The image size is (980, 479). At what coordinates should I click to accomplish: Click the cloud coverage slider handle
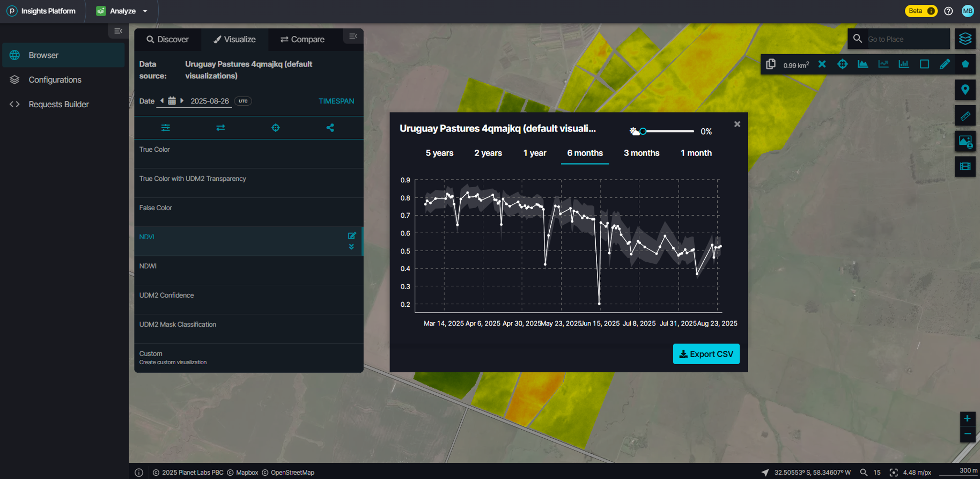643,131
